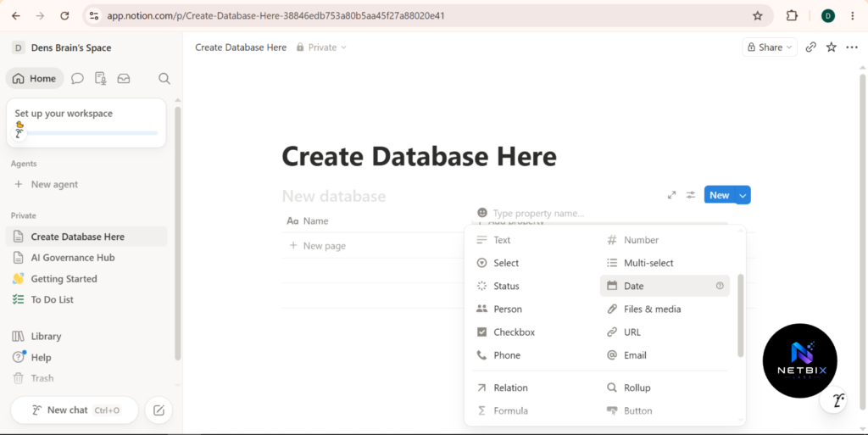
Task: Click the Name column header
Action: (308, 220)
